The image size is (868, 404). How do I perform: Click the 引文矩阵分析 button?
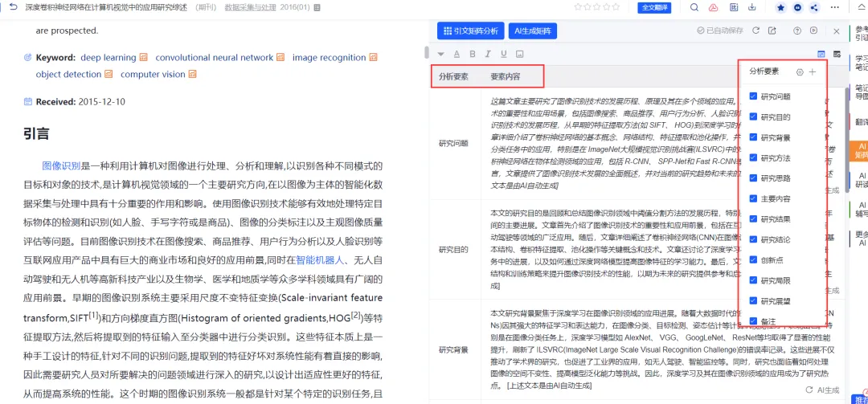click(470, 31)
